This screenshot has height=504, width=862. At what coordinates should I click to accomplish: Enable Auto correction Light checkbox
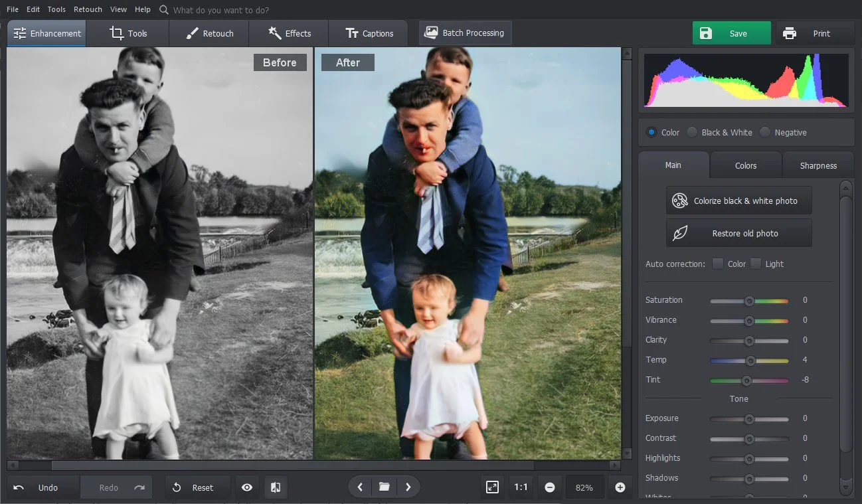click(x=756, y=264)
